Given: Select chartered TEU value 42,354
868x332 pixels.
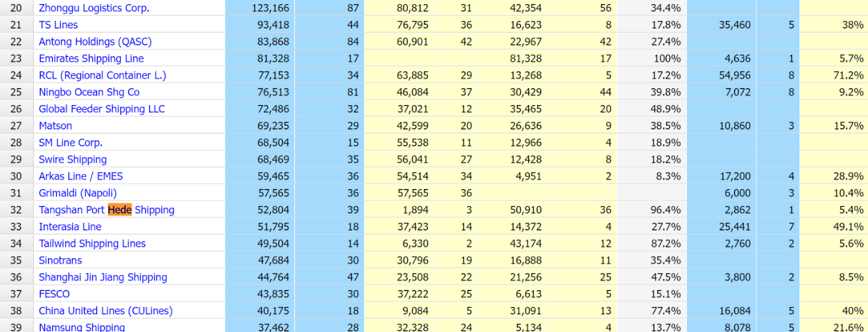Looking at the screenshot, I should coord(526,8).
